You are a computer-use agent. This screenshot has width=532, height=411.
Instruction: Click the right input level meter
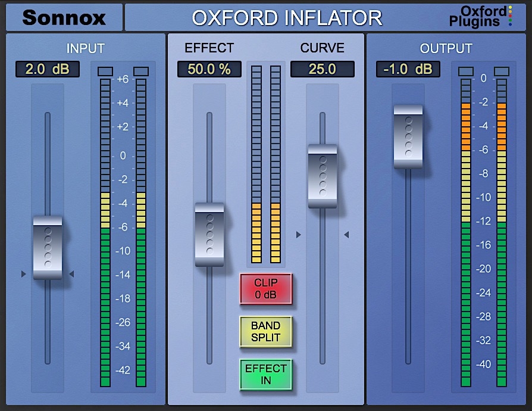pyautogui.click(x=141, y=233)
